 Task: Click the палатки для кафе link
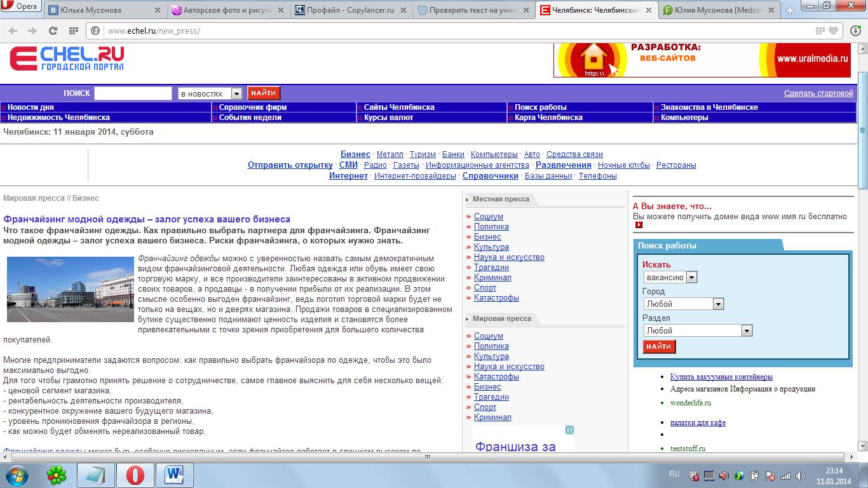click(x=698, y=423)
